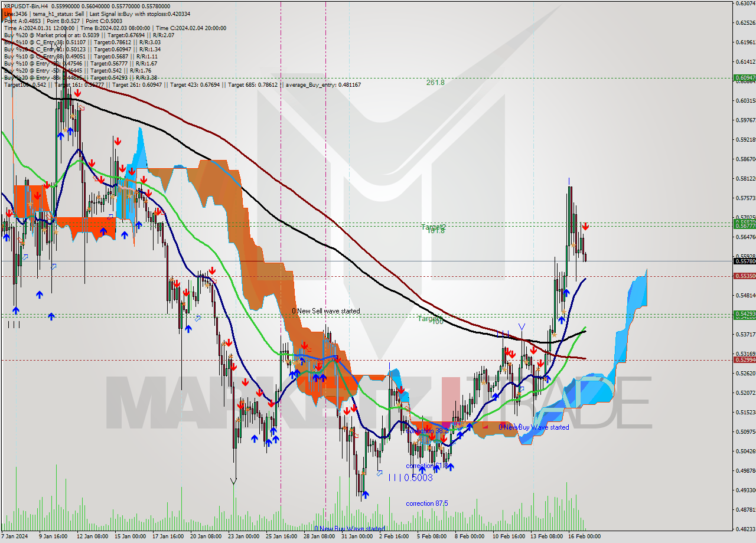This screenshot has height=543, width=756.
Task: Click the 0.61410 price axis label
Action: coord(745,62)
